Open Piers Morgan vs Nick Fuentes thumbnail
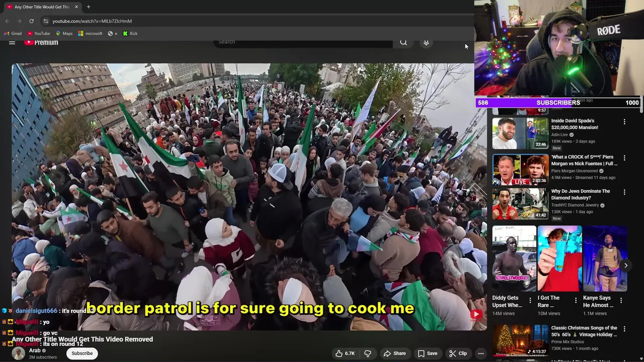The height and width of the screenshot is (362, 644). coord(520,170)
